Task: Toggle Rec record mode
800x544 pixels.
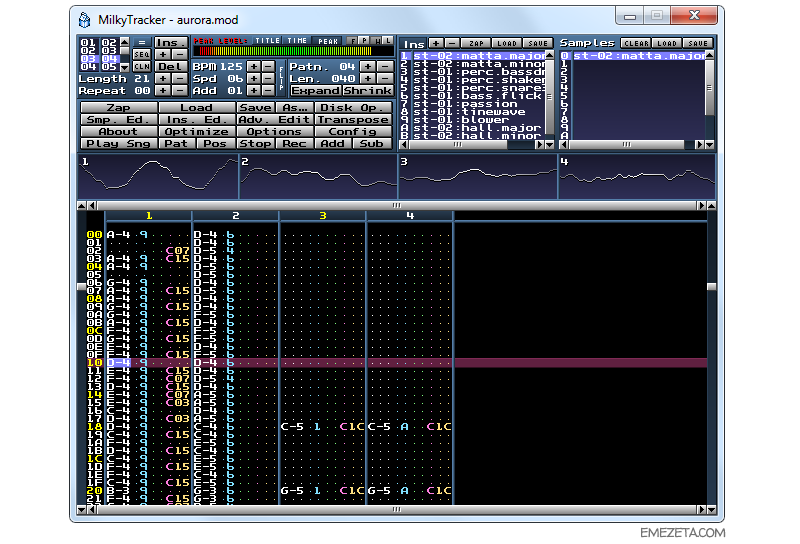Action: pyautogui.click(x=294, y=143)
